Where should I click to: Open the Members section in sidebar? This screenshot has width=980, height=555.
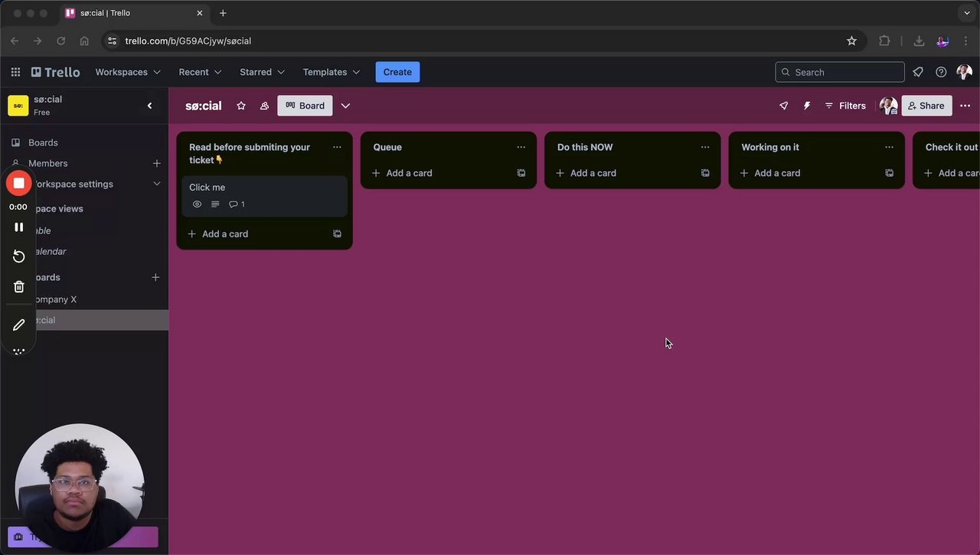point(47,163)
